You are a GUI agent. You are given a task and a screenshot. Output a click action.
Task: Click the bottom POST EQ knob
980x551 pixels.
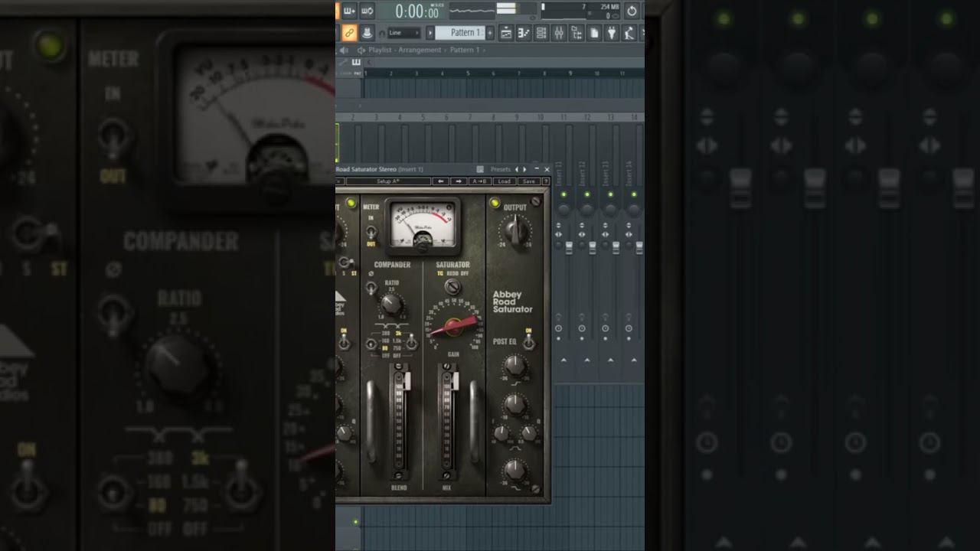[515, 469]
